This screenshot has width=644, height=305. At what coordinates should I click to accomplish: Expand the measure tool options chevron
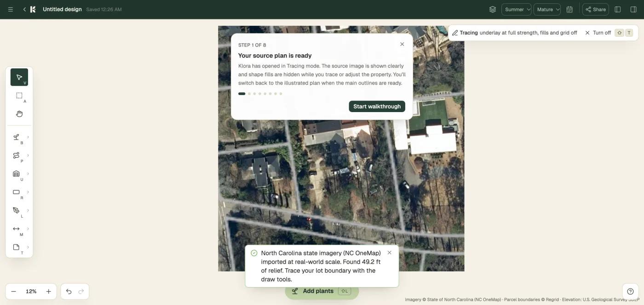pos(28,229)
